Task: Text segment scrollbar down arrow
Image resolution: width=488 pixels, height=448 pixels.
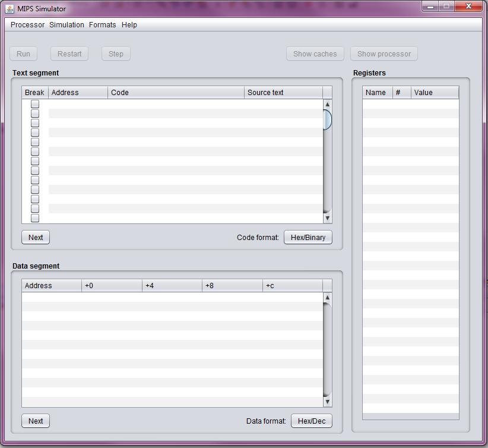Action: [327, 218]
